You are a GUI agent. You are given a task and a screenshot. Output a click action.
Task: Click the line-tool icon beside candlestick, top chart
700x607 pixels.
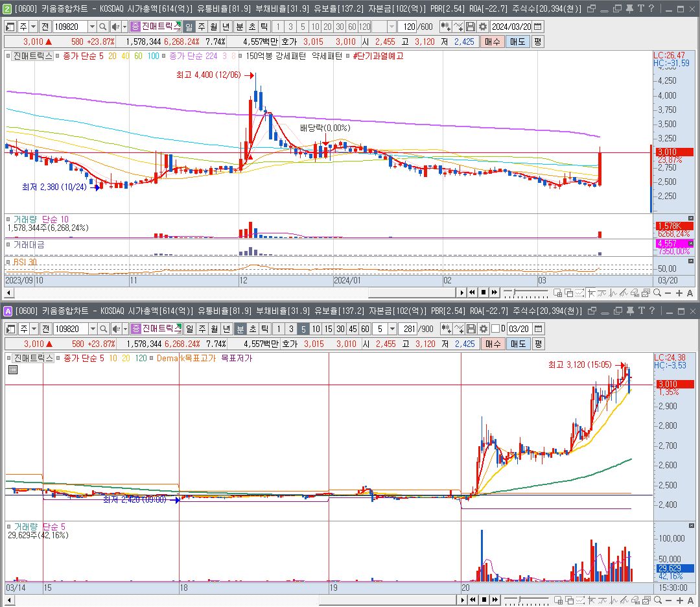point(458,27)
